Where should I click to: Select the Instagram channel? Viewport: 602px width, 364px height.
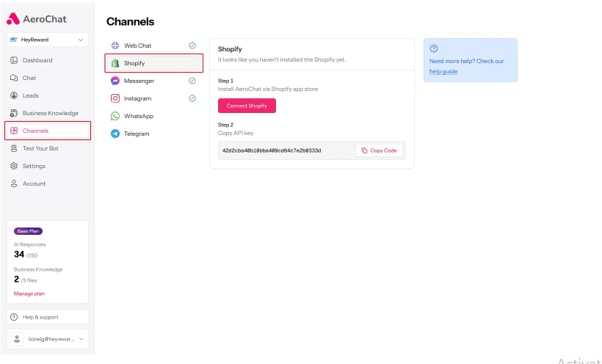[153, 98]
